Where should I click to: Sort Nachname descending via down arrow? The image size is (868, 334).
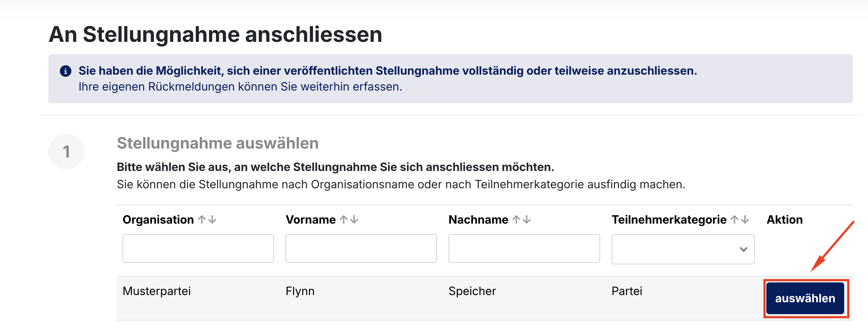527,219
